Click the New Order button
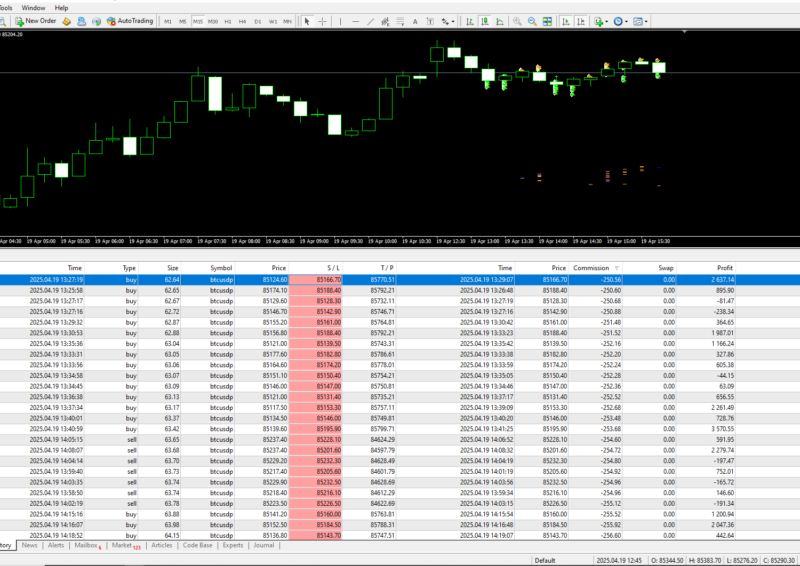800x566 pixels. [x=36, y=20]
